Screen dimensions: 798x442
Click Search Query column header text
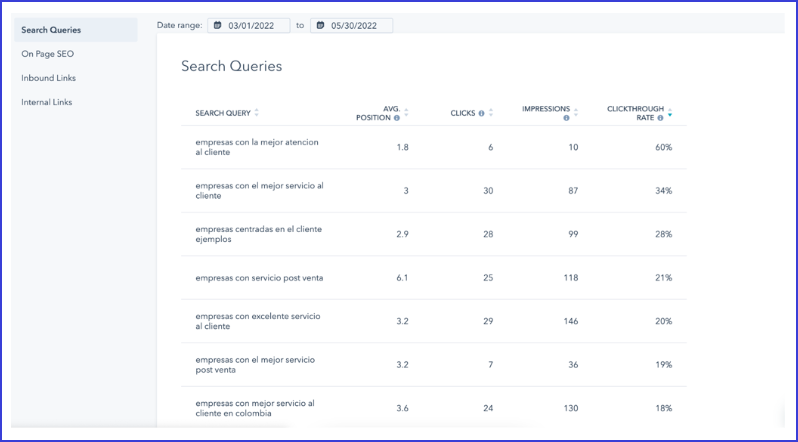tap(223, 113)
